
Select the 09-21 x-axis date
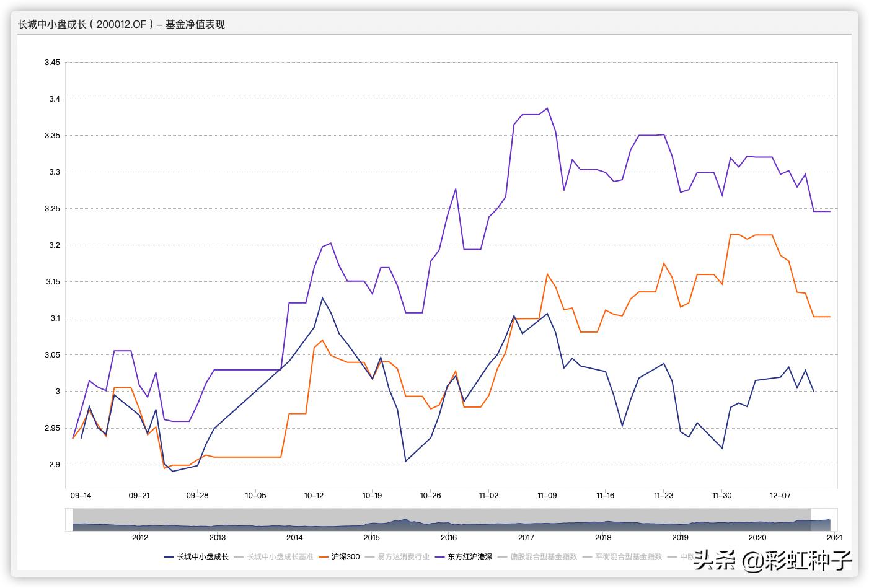(139, 496)
